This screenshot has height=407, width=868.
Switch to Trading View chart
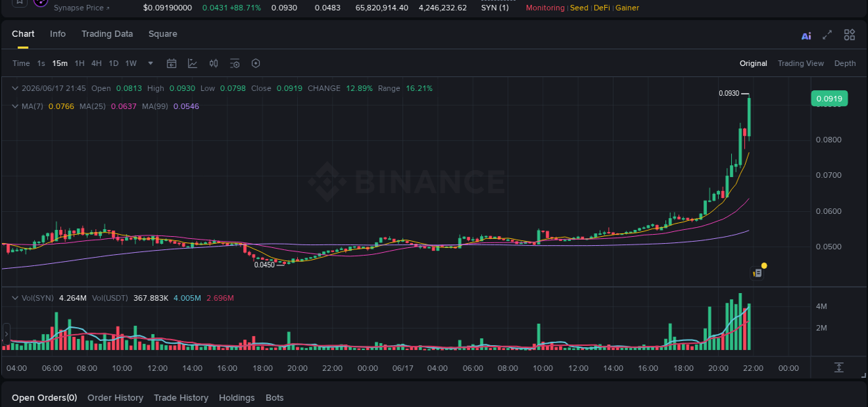[801, 63]
